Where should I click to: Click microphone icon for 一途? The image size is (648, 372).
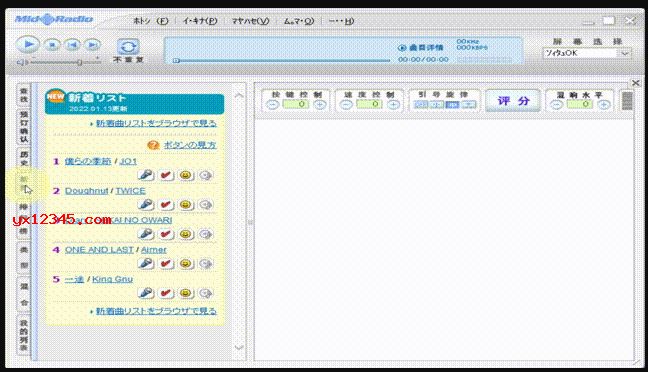click(146, 293)
